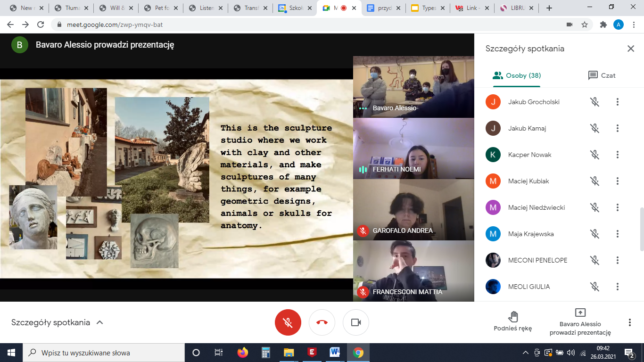The height and width of the screenshot is (362, 644).
Task: Mute Kacper Nowak's microphone icon
Action: (x=594, y=155)
